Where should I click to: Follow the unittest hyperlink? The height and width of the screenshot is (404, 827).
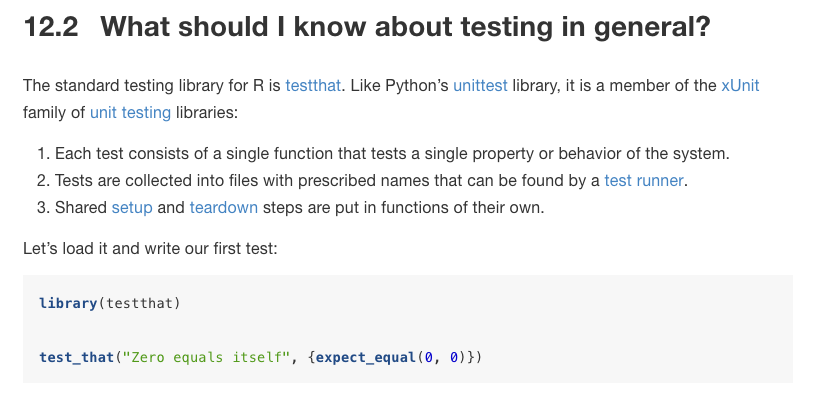[x=480, y=86]
